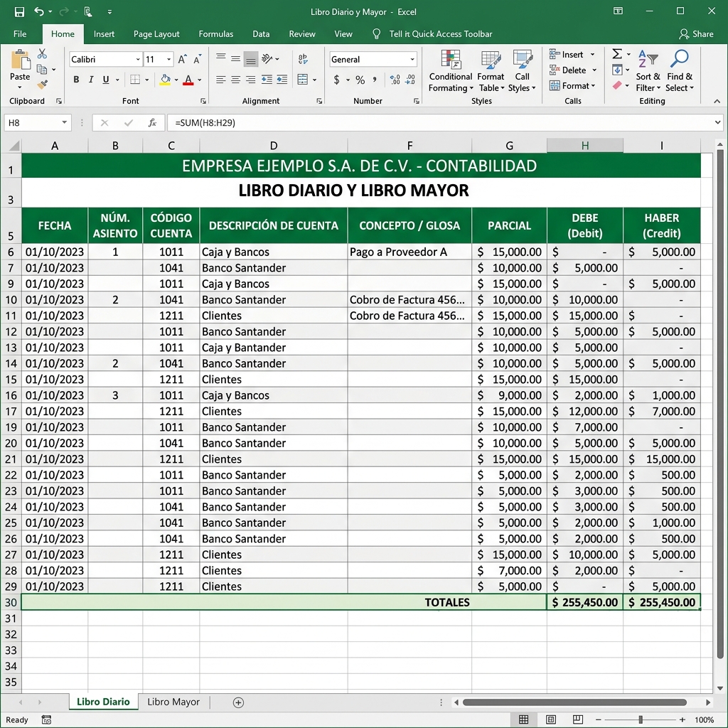Screen dimensions: 728x728
Task: Apply Comma Style format
Action: coord(375,80)
